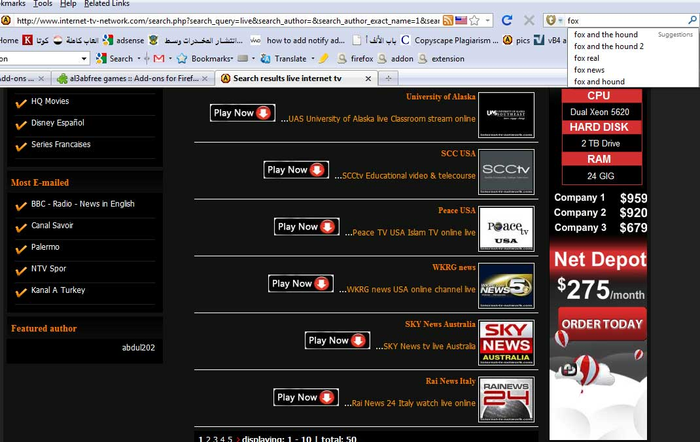The width and height of the screenshot is (700, 442).
Task: Close the al3abfree games tab
Action: click(x=204, y=78)
